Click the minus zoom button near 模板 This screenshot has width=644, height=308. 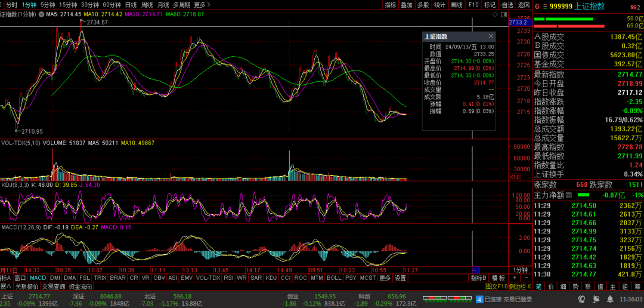point(526,278)
